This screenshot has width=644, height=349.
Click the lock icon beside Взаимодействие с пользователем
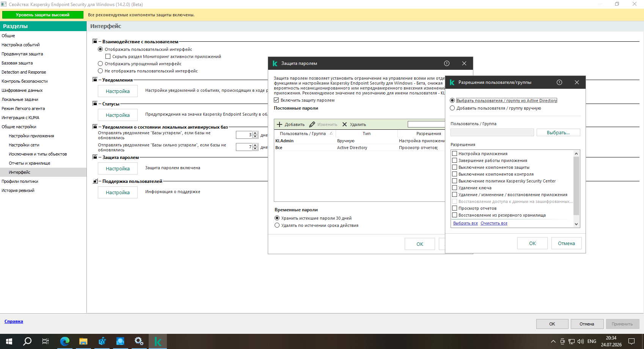pyautogui.click(x=95, y=41)
